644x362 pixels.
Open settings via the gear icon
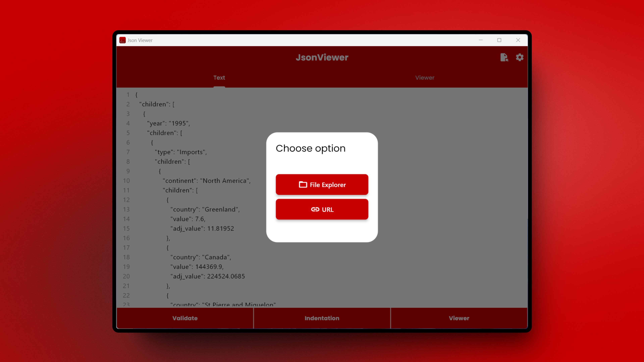(x=520, y=57)
